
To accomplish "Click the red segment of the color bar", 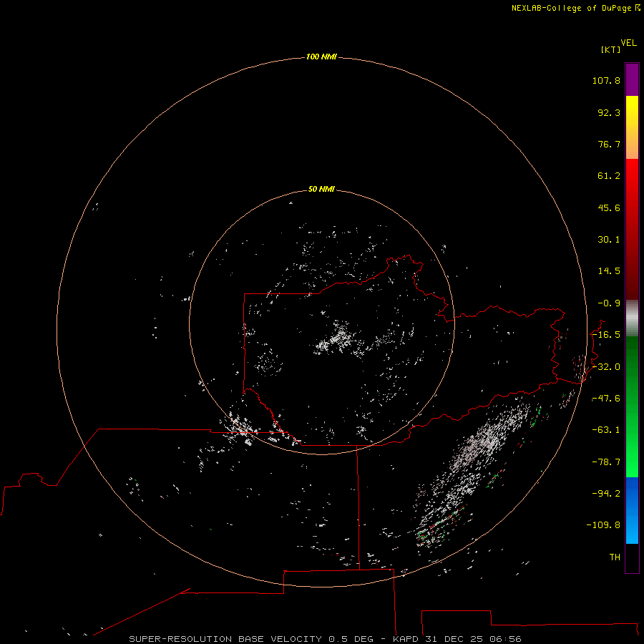I will [x=632, y=229].
